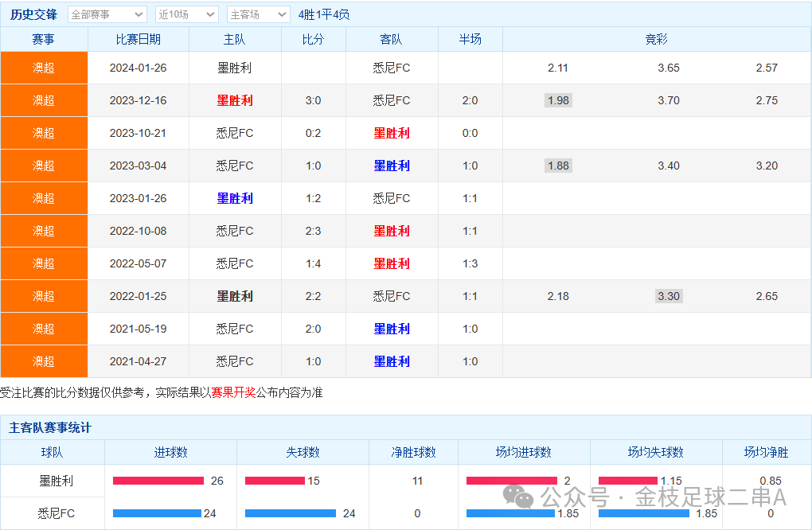Open the 主客场 dropdown
This screenshot has width=812, height=530.
pos(259,14)
